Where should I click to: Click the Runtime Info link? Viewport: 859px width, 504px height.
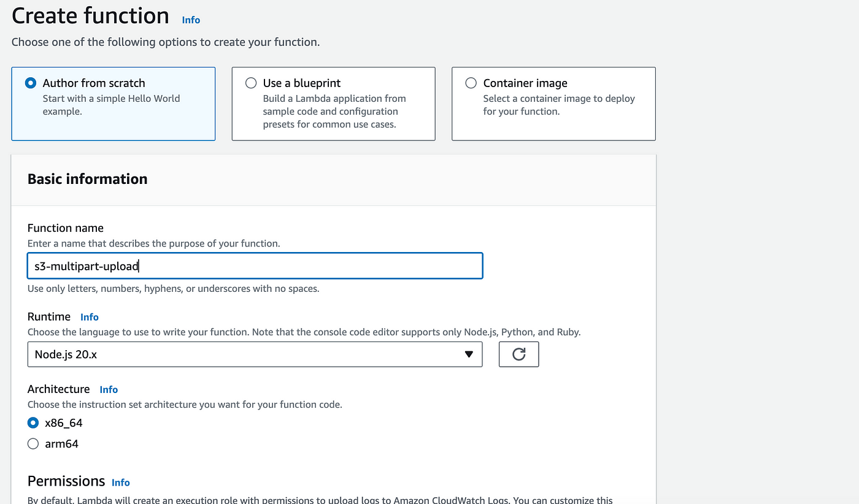[90, 317]
